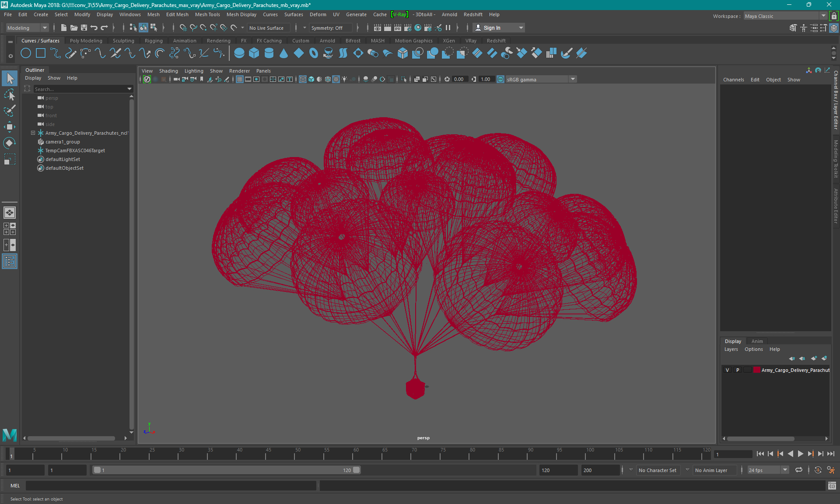
Task: Open the Symmetry: Off dropdown
Action: coord(330,28)
